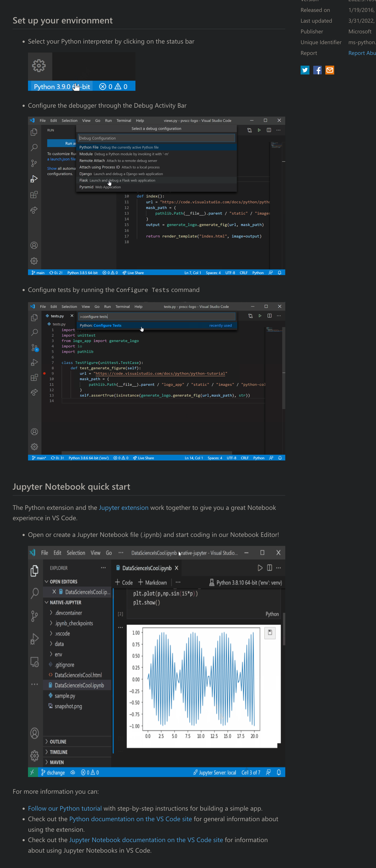Image resolution: width=376 pixels, height=868 pixels.
Task: Run the notebook using the play icon
Action: coord(260,568)
